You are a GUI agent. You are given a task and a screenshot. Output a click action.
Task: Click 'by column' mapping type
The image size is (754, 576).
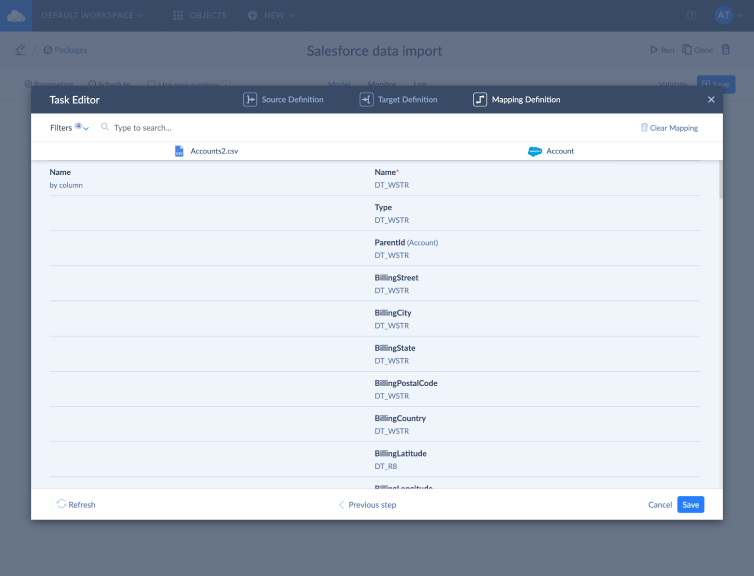coord(66,185)
